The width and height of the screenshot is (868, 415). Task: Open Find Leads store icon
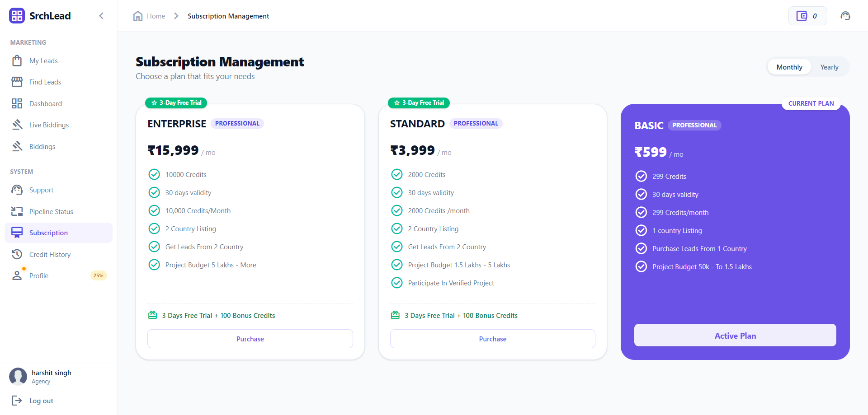pyautogui.click(x=17, y=82)
